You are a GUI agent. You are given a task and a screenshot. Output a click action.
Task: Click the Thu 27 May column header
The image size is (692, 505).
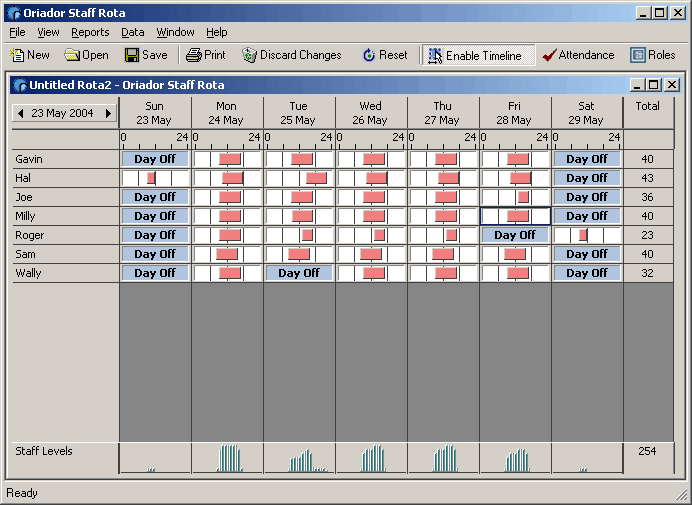coord(443,113)
